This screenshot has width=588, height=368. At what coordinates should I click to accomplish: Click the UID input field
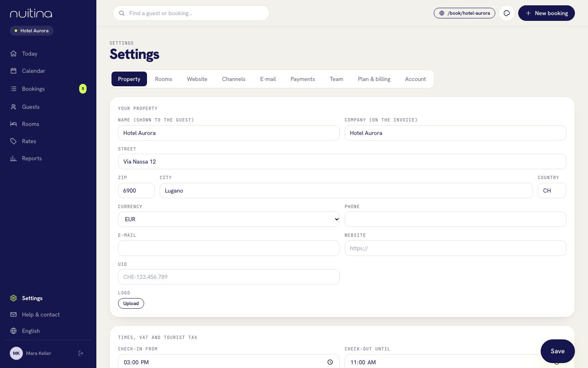pos(229,277)
